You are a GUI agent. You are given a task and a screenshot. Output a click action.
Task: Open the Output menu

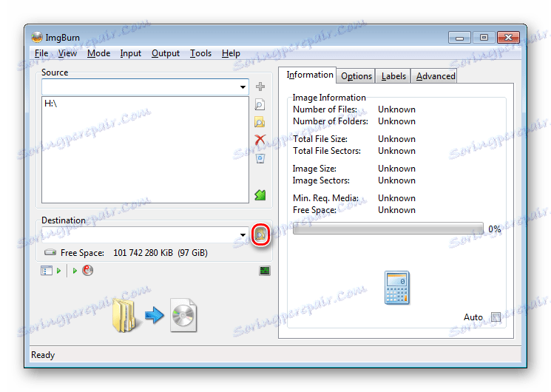coord(166,53)
